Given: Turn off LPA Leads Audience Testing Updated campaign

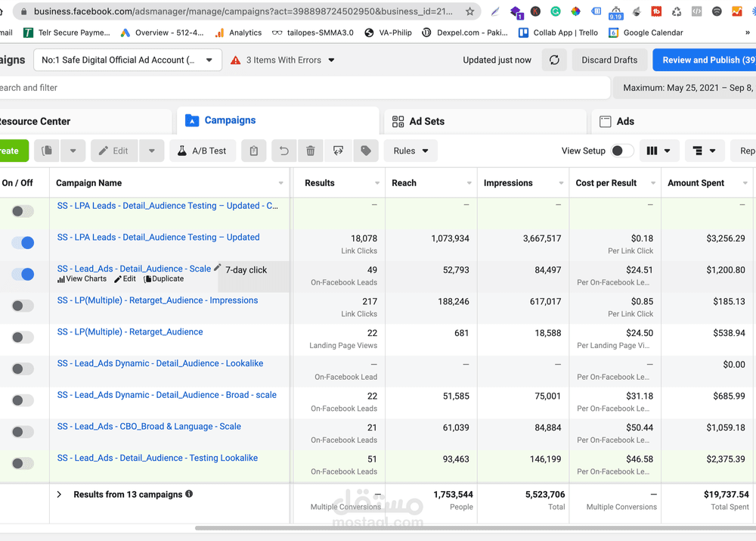Looking at the screenshot, I should [23, 242].
